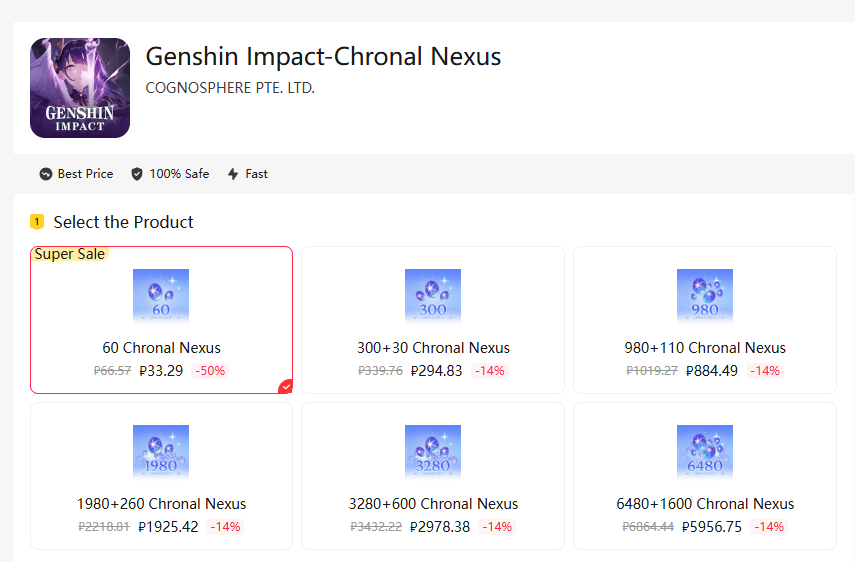Click the -50% discount tag

pyautogui.click(x=210, y=371)
